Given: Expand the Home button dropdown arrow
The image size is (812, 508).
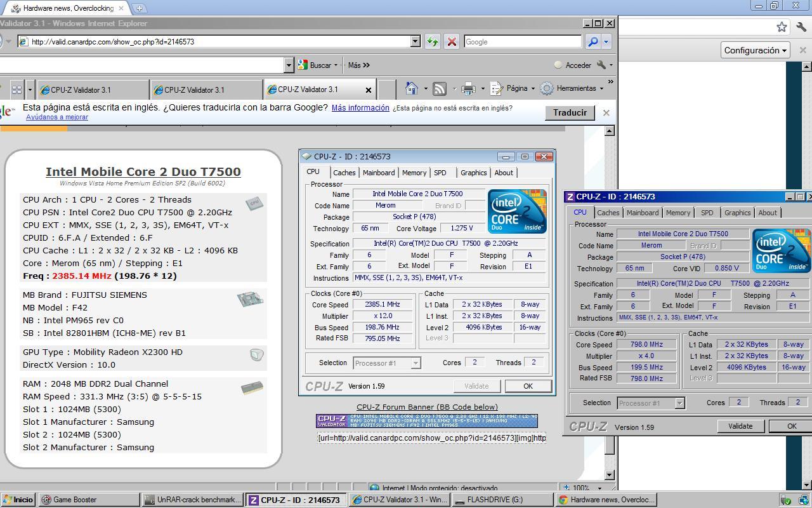Looking at the screenshot, I should coord(425,89).
